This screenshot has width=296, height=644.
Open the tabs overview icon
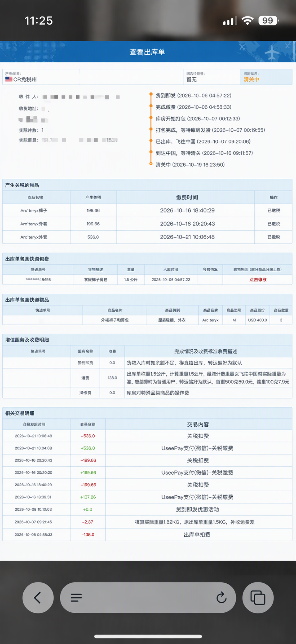tap(258, 598)
